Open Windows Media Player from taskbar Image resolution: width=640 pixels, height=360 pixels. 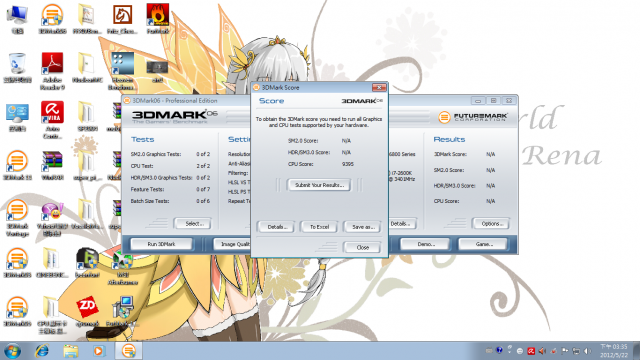[x=98, y=351]
